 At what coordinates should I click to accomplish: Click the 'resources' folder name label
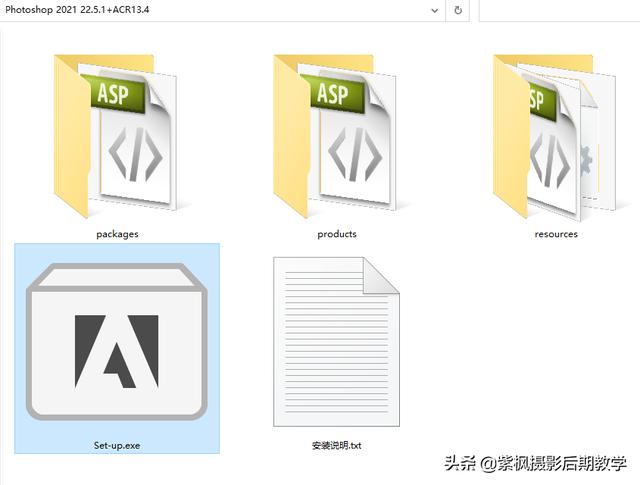tap(556, 234)
